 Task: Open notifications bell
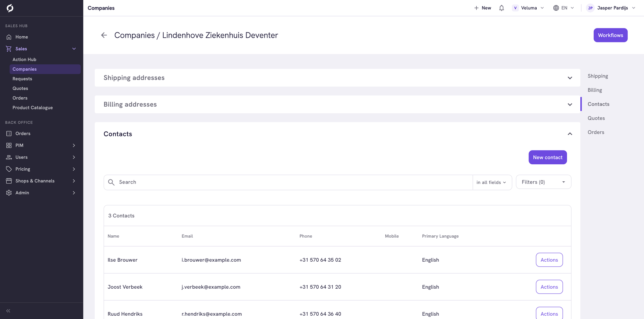click(x=502, y=8)
